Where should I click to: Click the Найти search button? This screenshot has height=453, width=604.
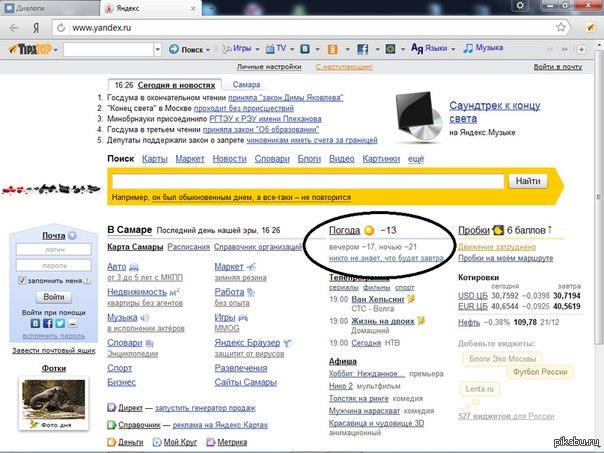[x=528, y=181]
